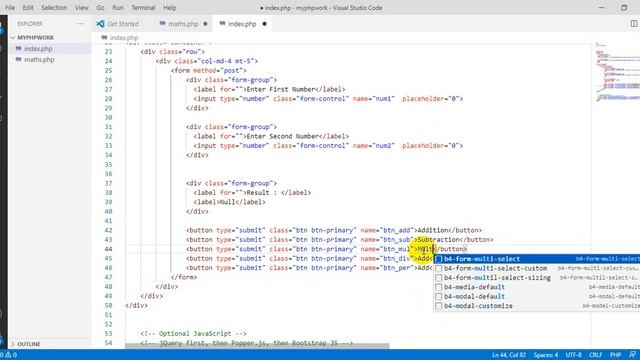Change file encoding UTF-8
This screenshot has width=640, height=360.
[x=573, y=355]
